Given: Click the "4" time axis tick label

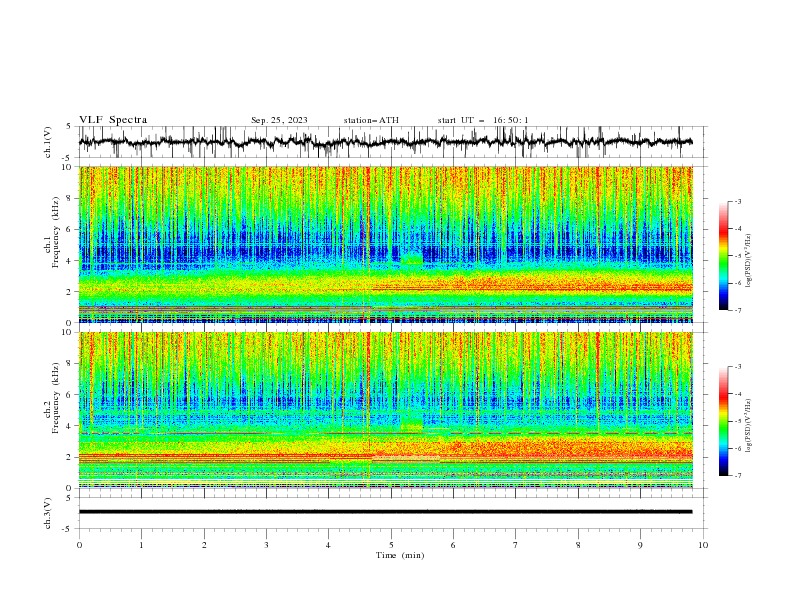Looking at the screenshot, I should click(x=328, y=545).
